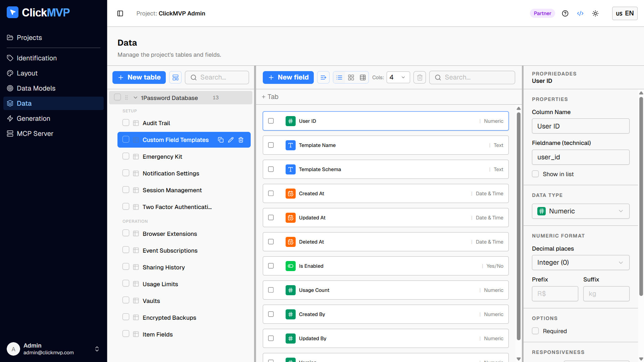Select list view for fields
This screenshot has width=644, height=362.
tap(339, 77)
